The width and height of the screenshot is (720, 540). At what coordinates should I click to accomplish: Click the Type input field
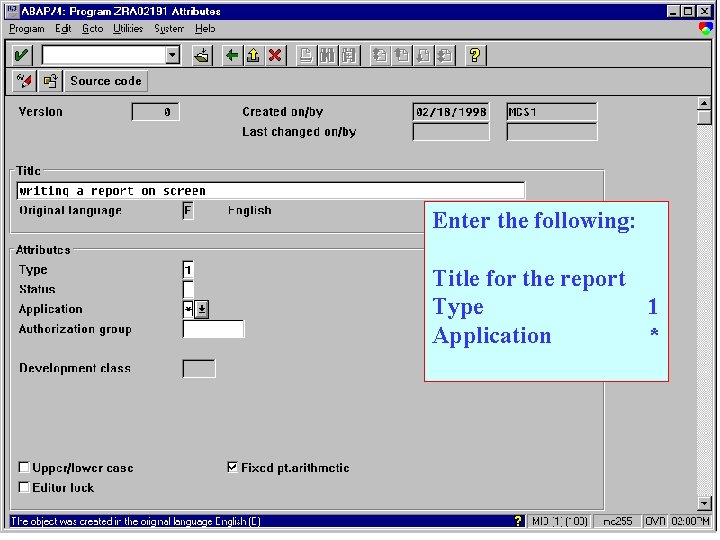point(188,270)
